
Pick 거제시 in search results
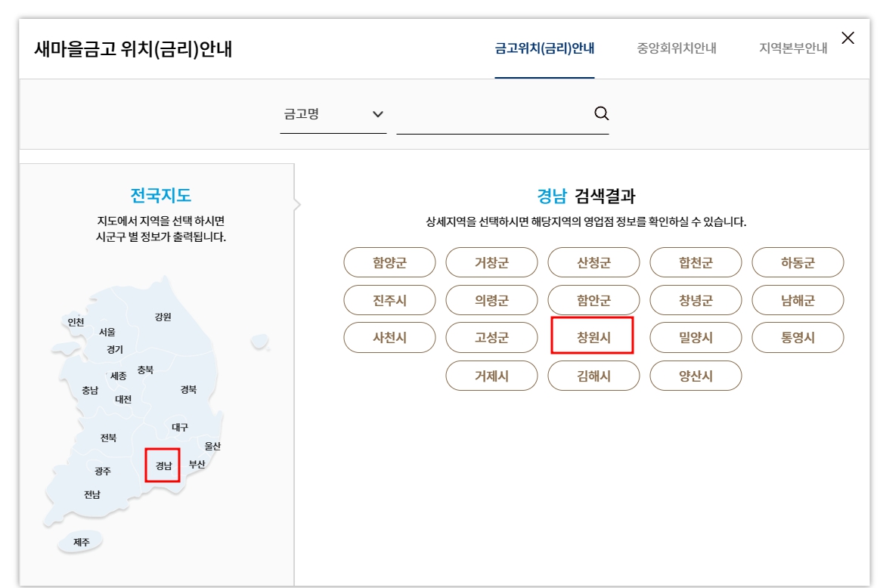tap(491, 376)
